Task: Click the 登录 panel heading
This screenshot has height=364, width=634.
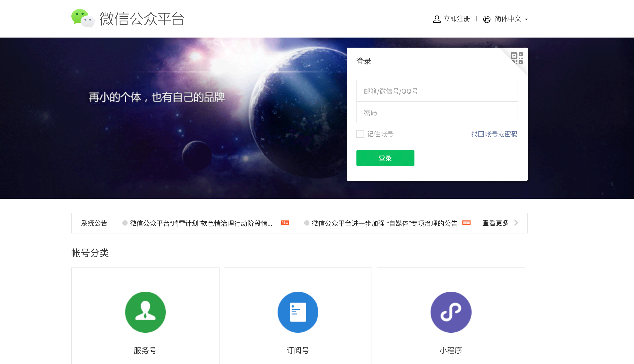Action: (364, 61)
